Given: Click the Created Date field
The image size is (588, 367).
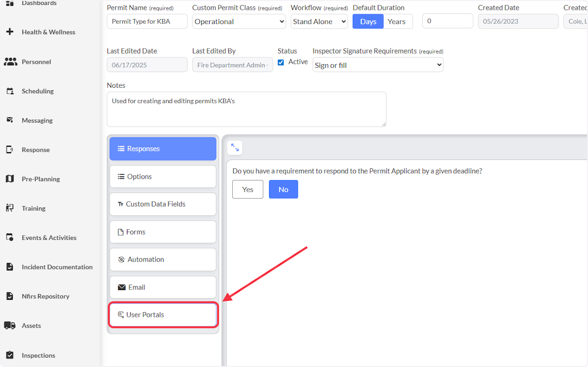Looking at the screenshot, I should [518, 21].
